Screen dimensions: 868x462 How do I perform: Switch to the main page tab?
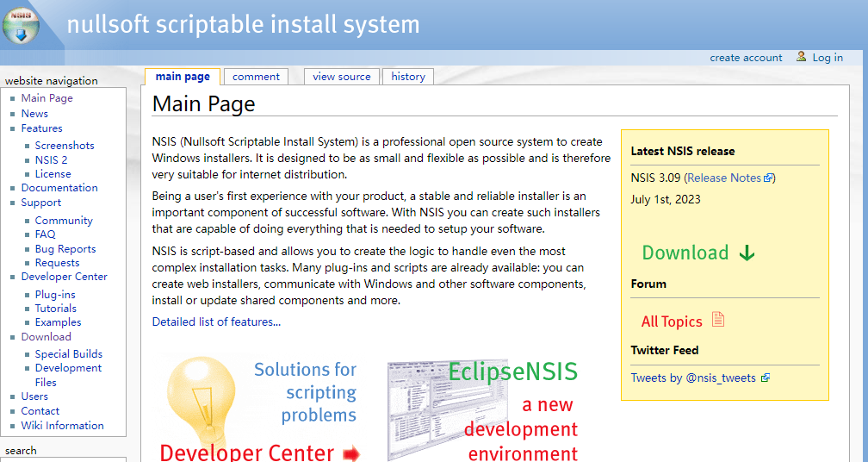coord(183,77)
